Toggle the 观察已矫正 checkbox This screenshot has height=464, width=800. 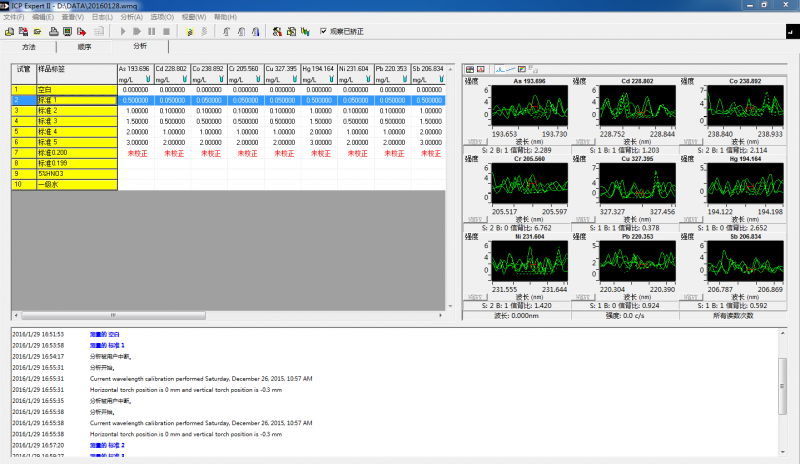coord(323,31)
